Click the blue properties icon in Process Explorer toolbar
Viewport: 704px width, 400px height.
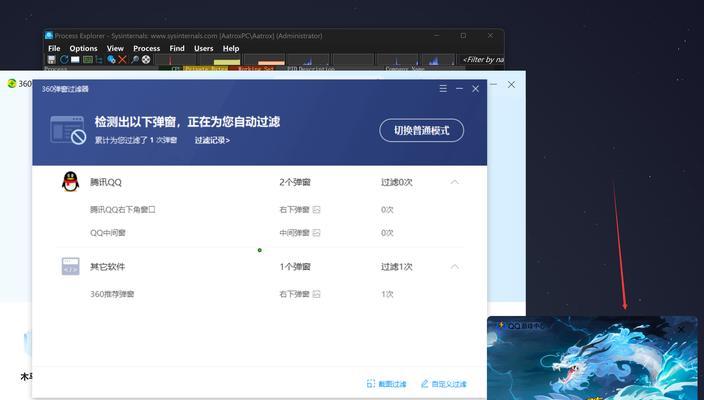click(x=111, y=60)
